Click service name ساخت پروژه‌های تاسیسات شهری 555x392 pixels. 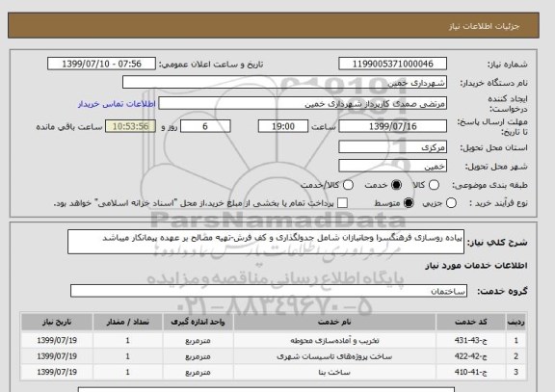(334, 356)
